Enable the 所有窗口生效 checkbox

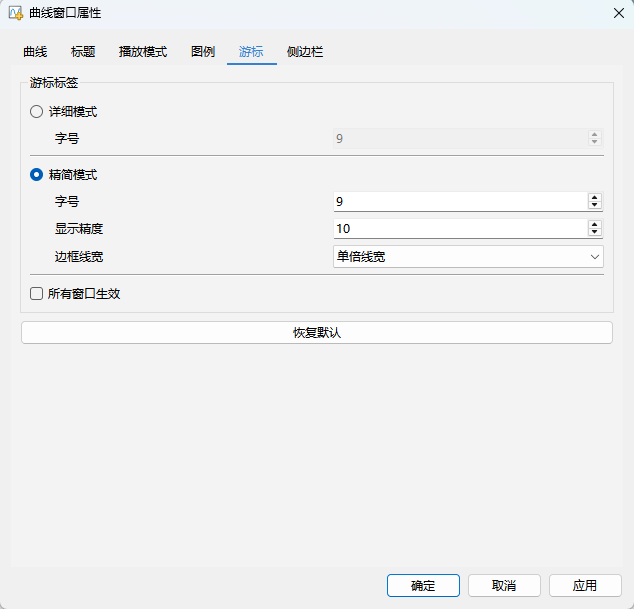37,294
